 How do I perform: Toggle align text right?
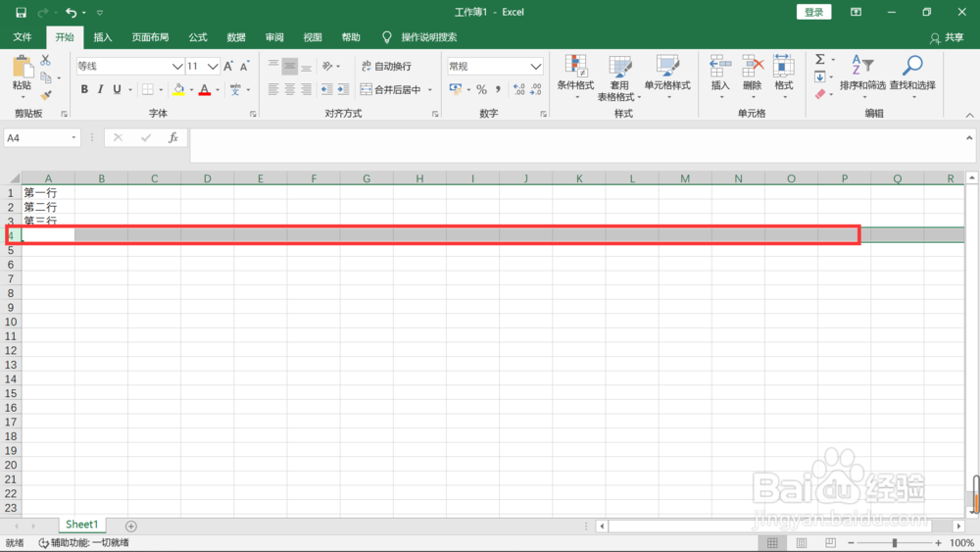pos(306,89)
